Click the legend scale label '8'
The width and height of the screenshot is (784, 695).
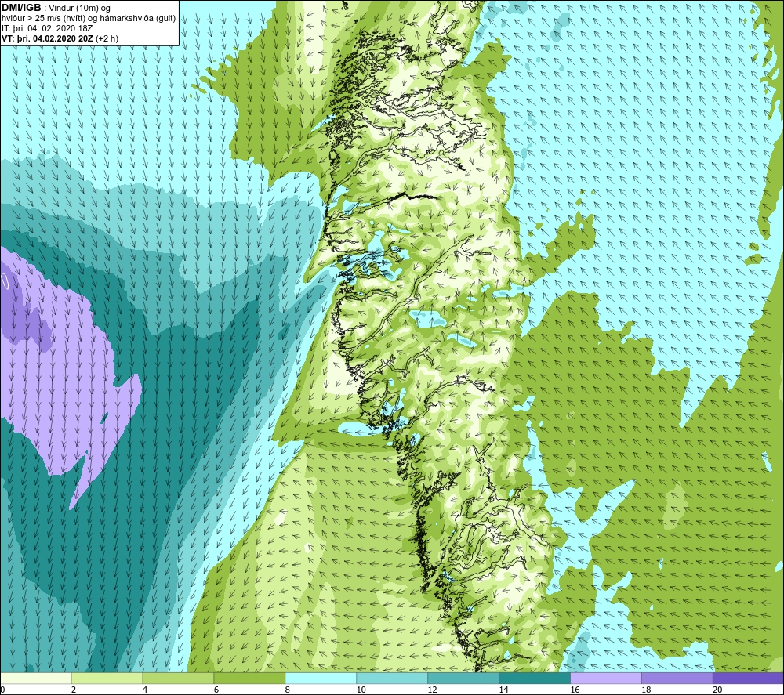[288, 690]
